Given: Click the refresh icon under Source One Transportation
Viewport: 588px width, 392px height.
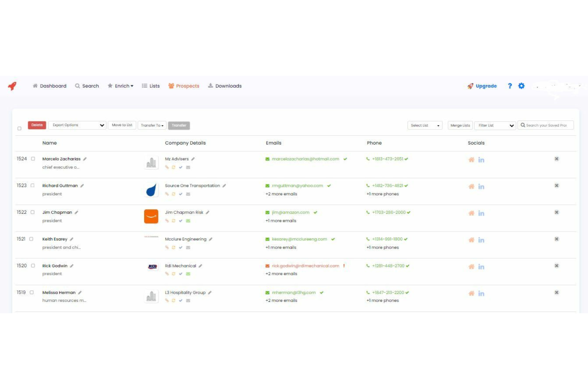Looking at the screenshot, I should click(x=174, y=194).
